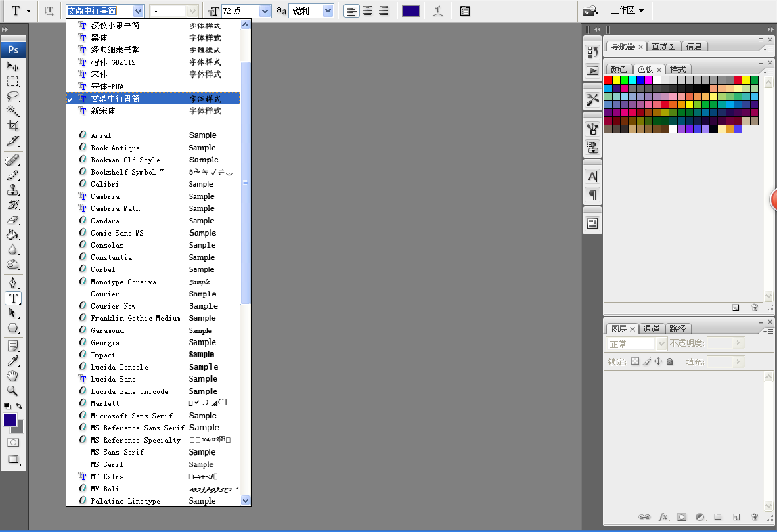Open the Create Warped Text option
777x532 pixels.
437,11
